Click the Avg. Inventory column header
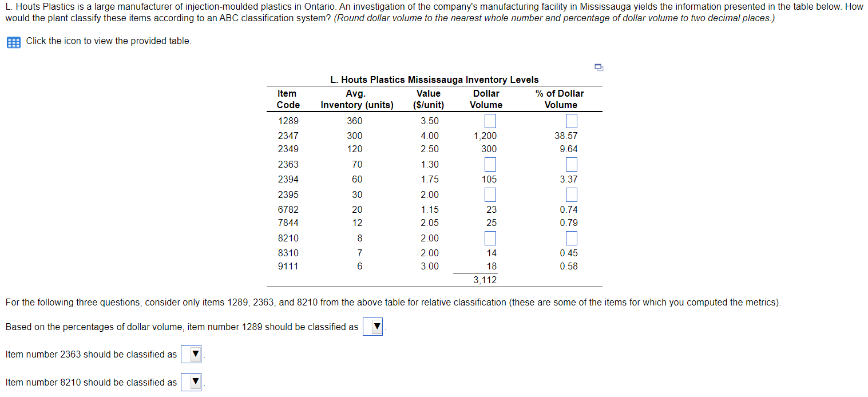This screenshot has width=868, height=397. pos(357,99)
